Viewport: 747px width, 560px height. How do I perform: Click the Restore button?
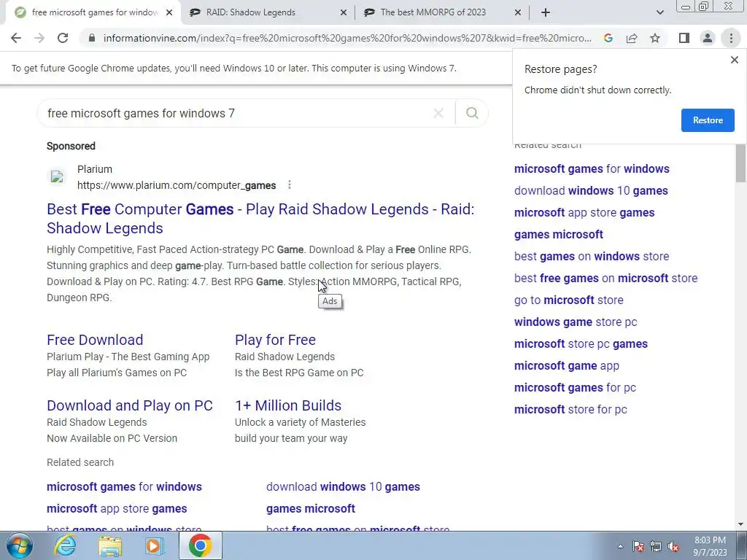click(708, 120)
